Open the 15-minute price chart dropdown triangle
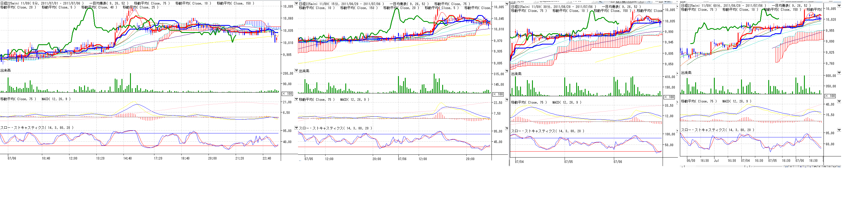Image resolution: width=868 pixels, height=218 pixels. click(x=296, y=4)
